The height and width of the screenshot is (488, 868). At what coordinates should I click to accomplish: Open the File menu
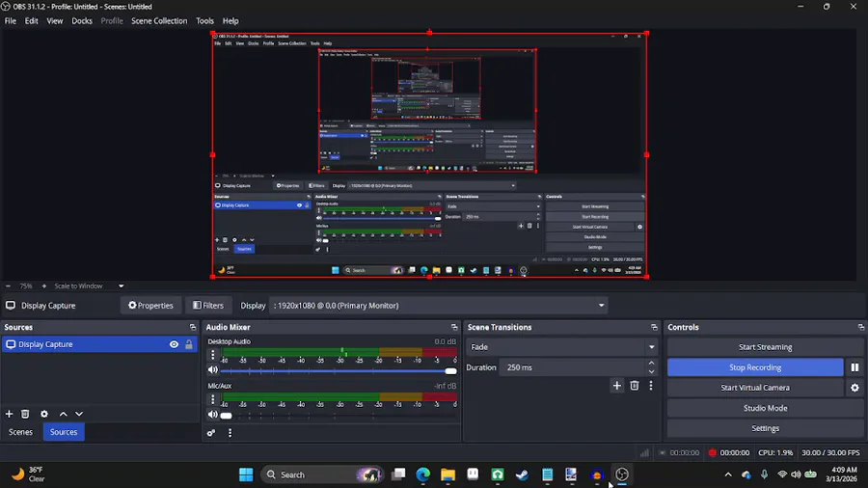click(11, 21)
